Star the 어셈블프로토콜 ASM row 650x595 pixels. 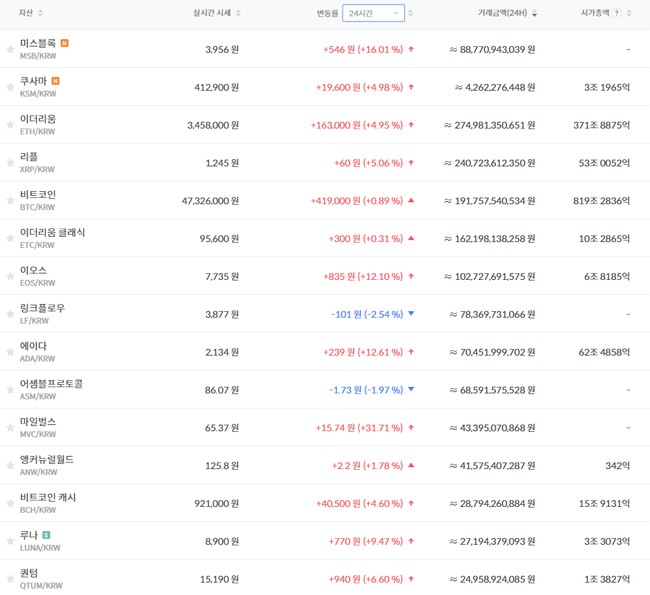10,390
